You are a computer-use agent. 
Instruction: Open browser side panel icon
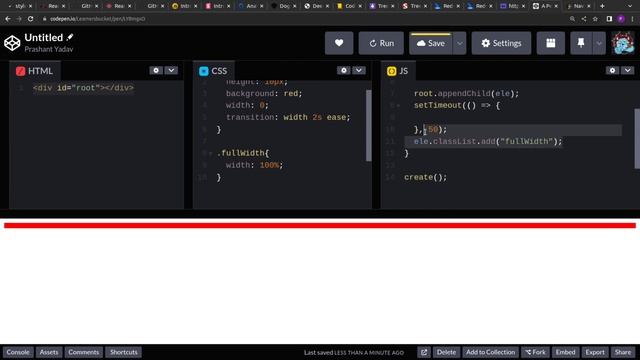click(x=609, y=19)
